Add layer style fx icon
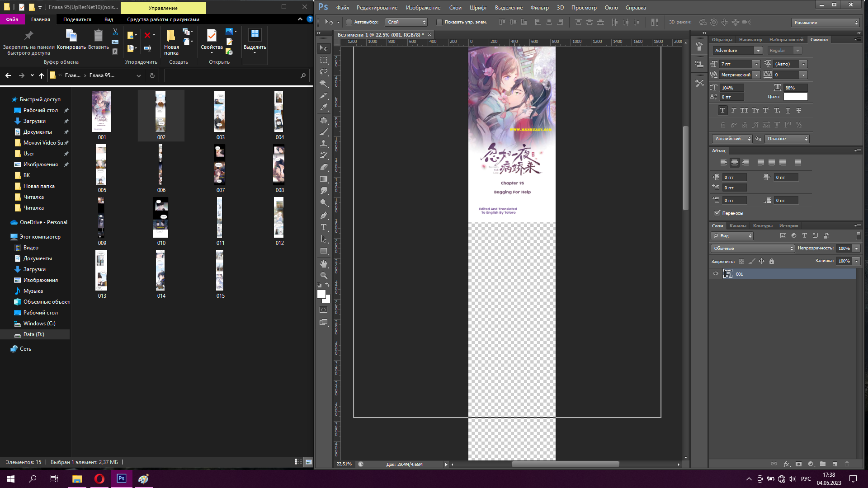The height and width of the screenshot is (488, 868). (x=787, y=464)
